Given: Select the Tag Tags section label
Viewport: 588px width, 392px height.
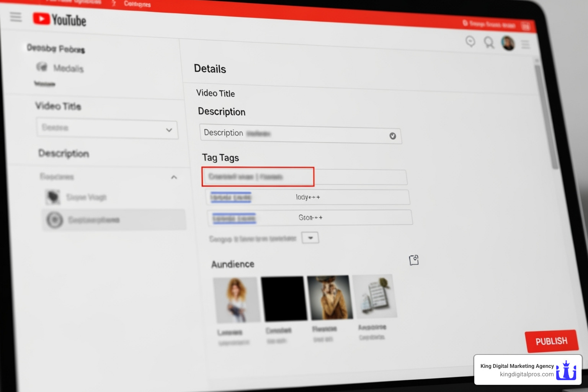Looking at the screenshot, I should click(220, 157).
